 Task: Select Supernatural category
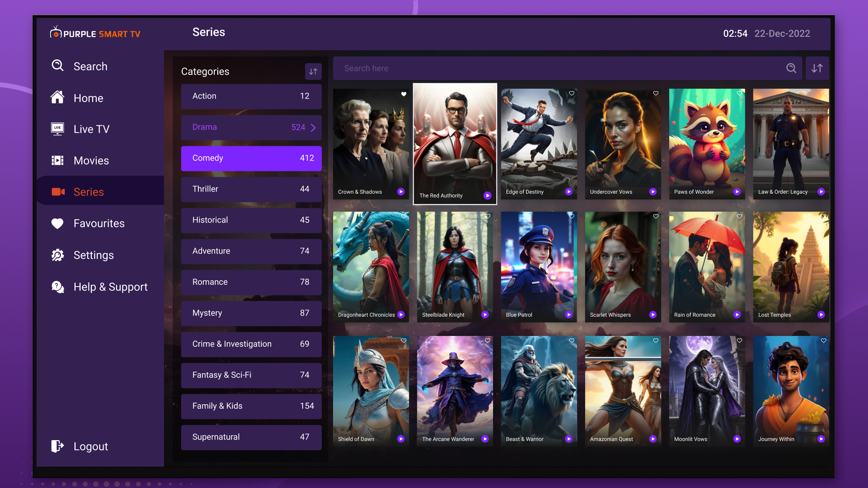point(251,437)
